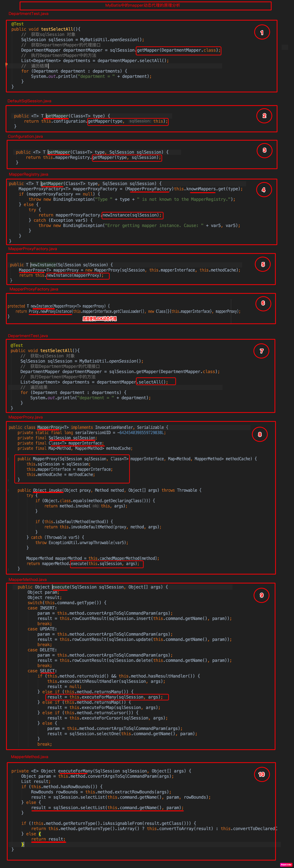The width and height of the screenshot is (294, 868).
Task: Click the MapperRegistry.java file label
Action: 29,174
